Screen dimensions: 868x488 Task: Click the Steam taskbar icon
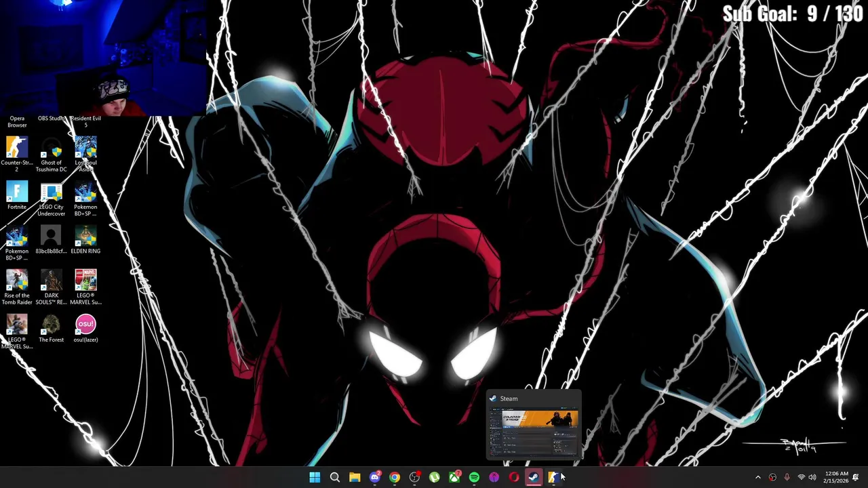[x=534, y=477]
